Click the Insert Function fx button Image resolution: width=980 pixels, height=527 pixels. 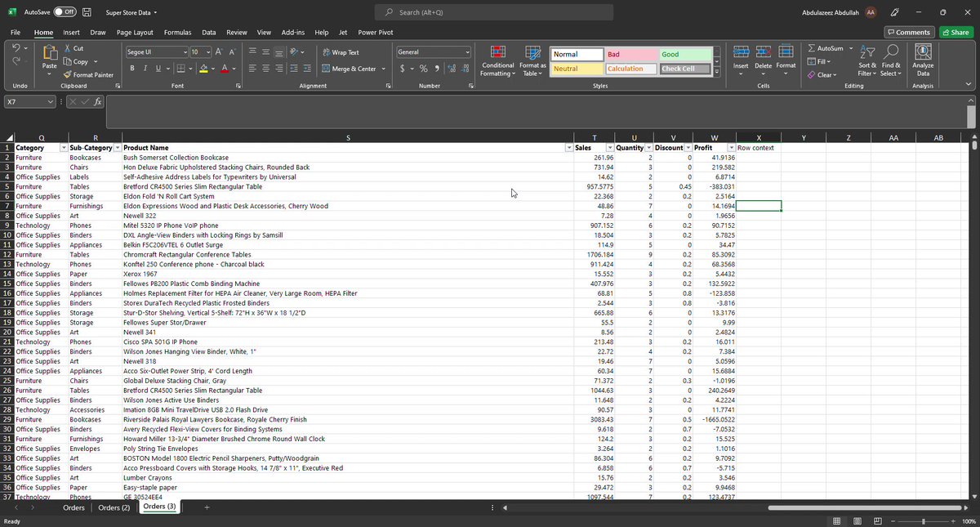click(97, 101)
